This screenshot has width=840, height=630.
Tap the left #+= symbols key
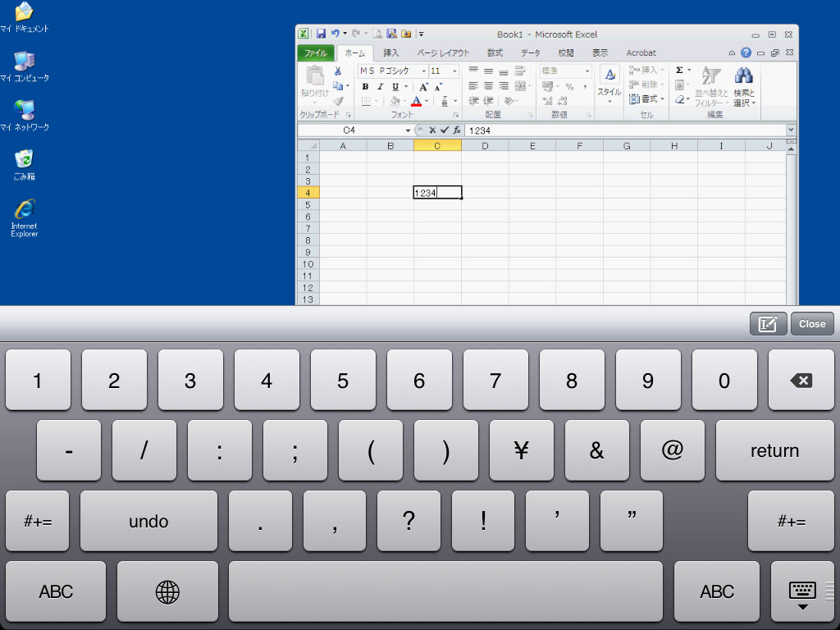[38, 521]
